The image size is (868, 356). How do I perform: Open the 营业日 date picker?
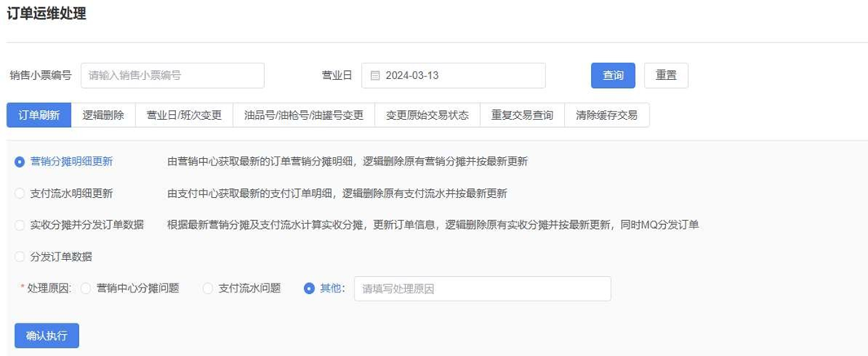click(x=453, y=76)
